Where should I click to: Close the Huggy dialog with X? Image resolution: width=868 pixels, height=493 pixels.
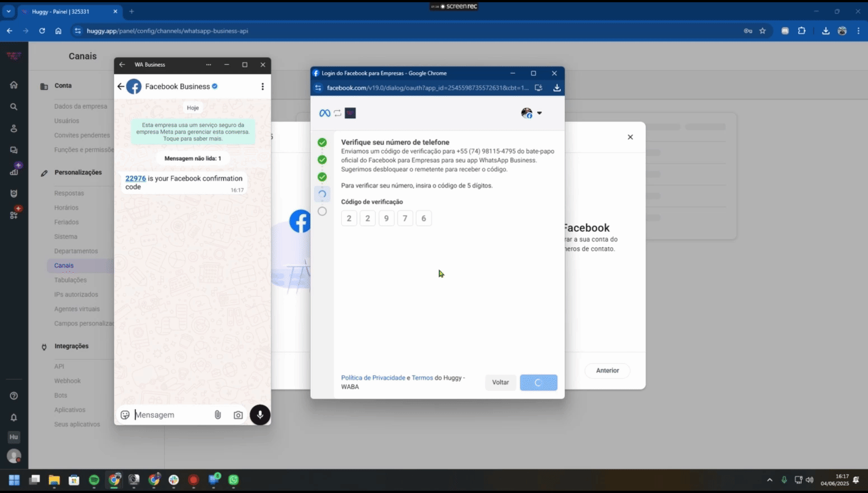630,137
